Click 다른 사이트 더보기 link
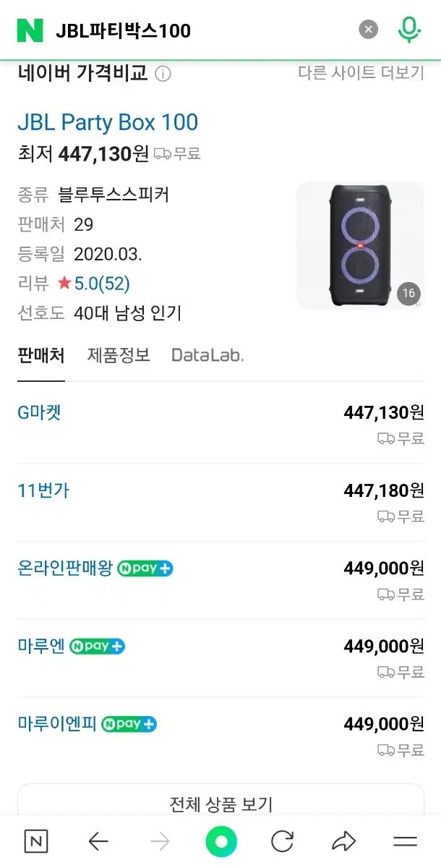Viewport: 441px width, 868px height. coord(361,73)
